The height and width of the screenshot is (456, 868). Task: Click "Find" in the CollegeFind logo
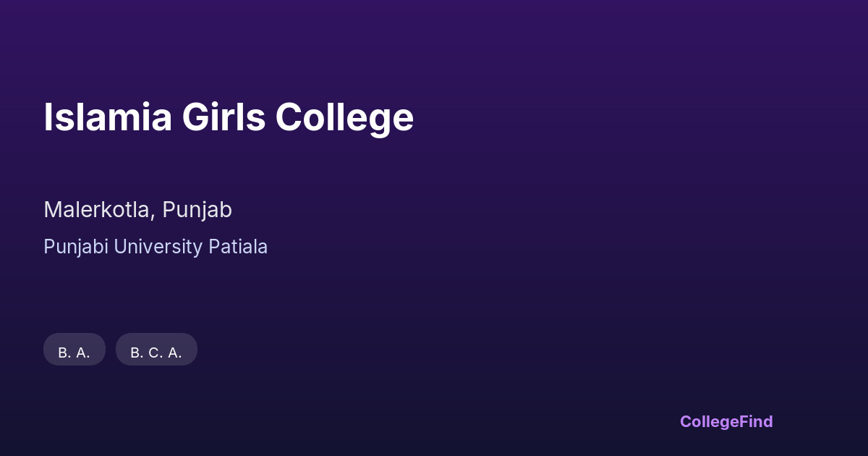[757, 421]
